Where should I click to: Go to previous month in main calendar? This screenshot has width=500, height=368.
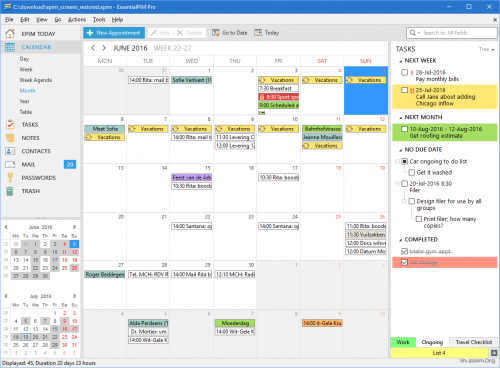(93, 48)
